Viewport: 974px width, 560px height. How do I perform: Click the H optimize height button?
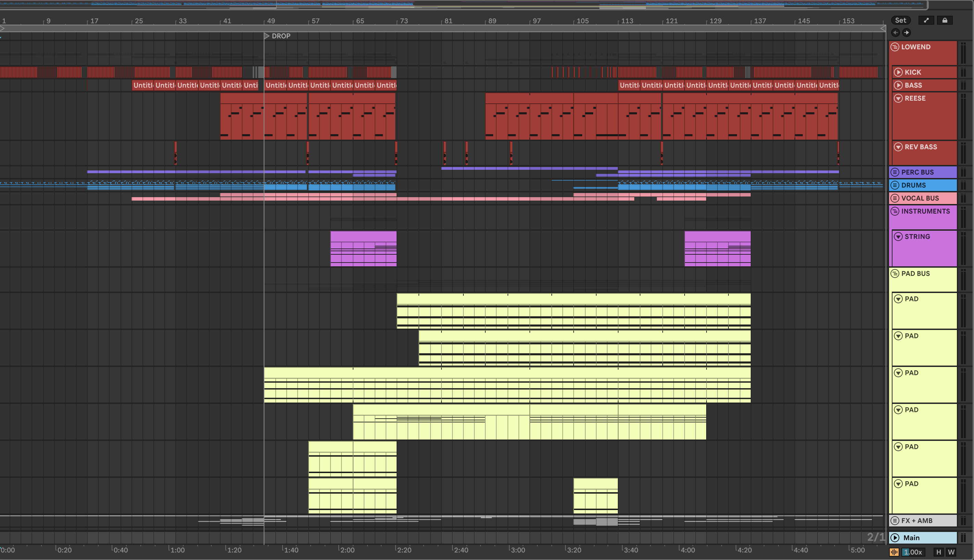pyautogui.click(x=939, y=552)
